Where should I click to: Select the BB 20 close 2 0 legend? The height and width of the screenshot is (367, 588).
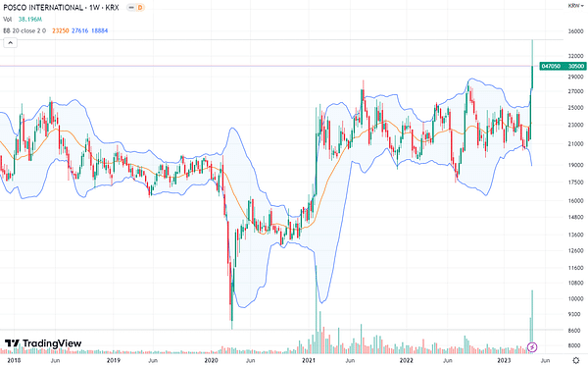(24, 30)
